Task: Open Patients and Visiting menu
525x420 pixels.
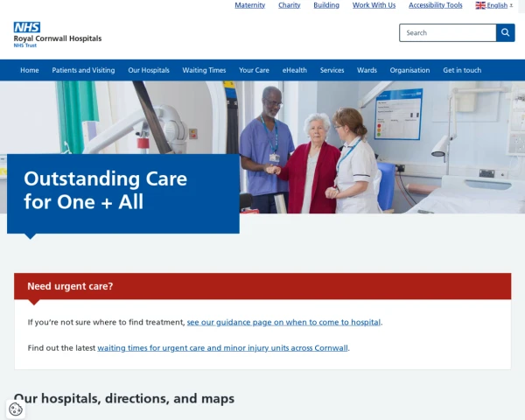Action: point(83,70)
